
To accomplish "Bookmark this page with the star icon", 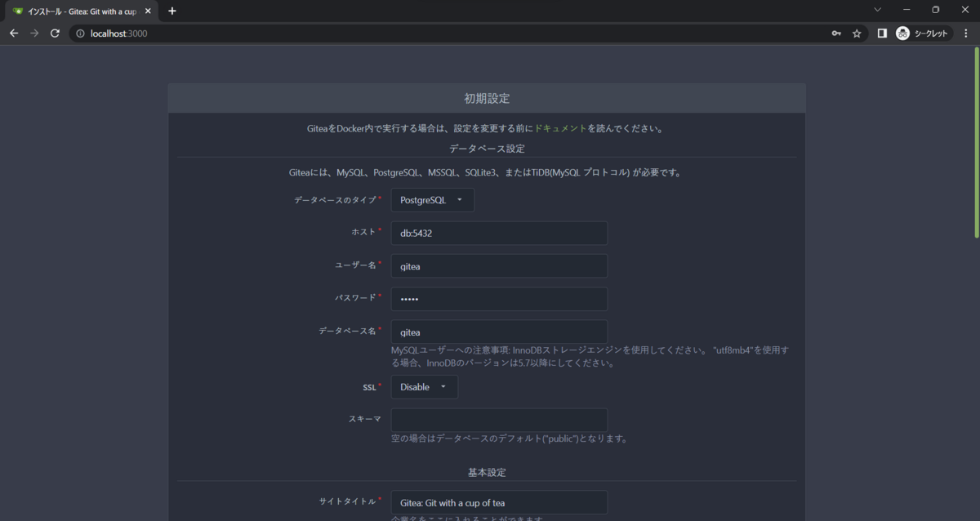I will (857, 33).
